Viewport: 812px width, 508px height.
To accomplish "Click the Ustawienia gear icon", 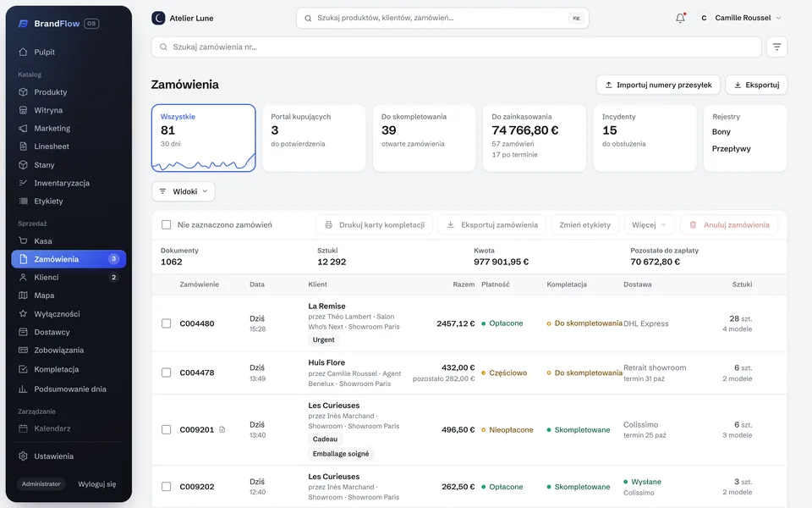I will pos(23,456).
